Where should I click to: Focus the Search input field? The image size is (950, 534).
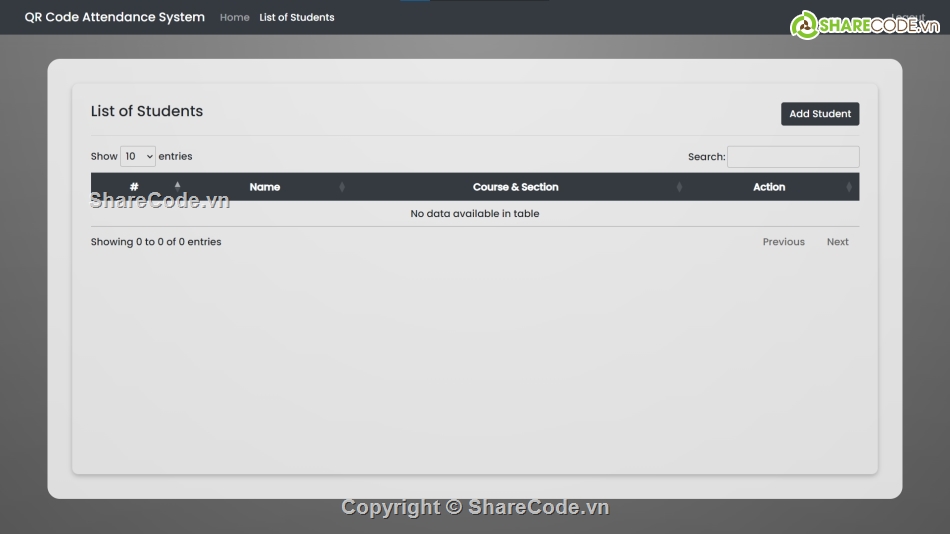793,157
